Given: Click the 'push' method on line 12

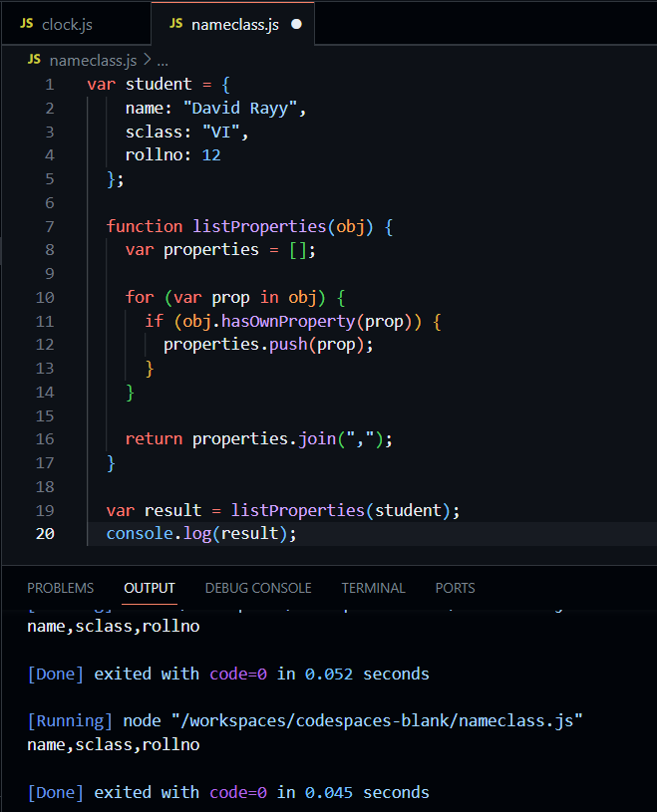Looking at the screenshot, I should click(288, 345).
